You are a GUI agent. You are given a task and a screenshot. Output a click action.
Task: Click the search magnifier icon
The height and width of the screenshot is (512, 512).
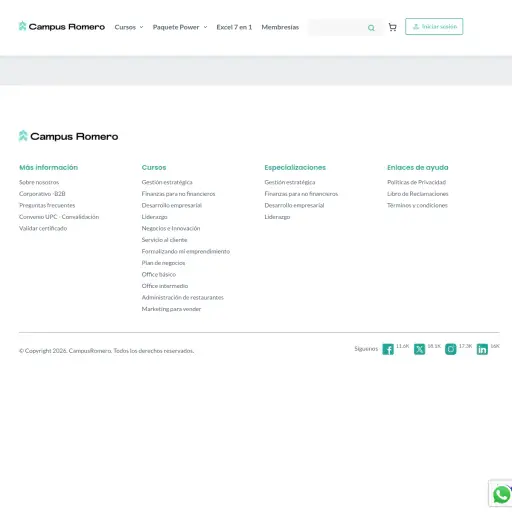[371, 28]
